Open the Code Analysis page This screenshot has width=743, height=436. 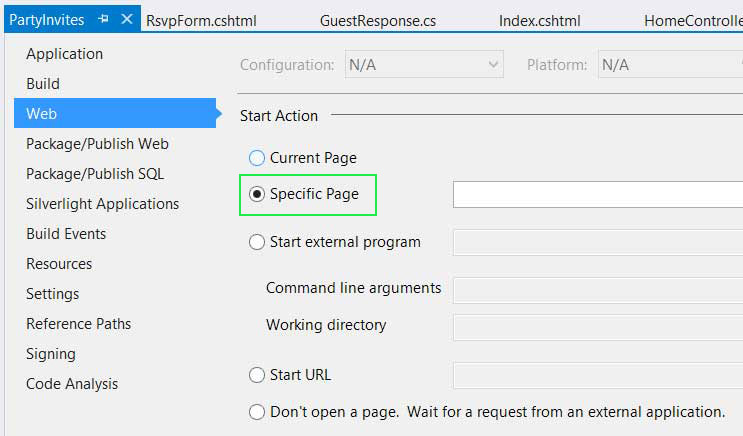pos(72,384)
